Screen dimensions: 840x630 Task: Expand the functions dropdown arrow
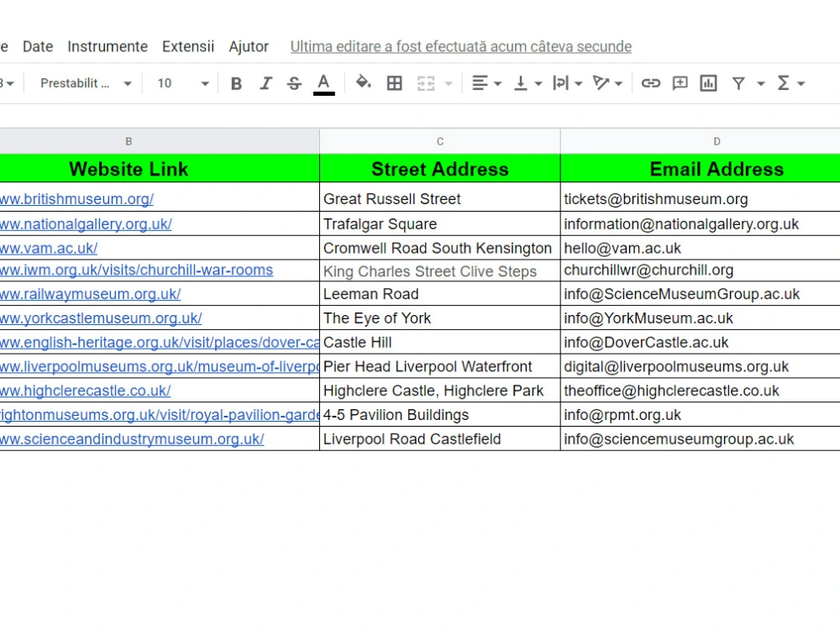(801, 83)
